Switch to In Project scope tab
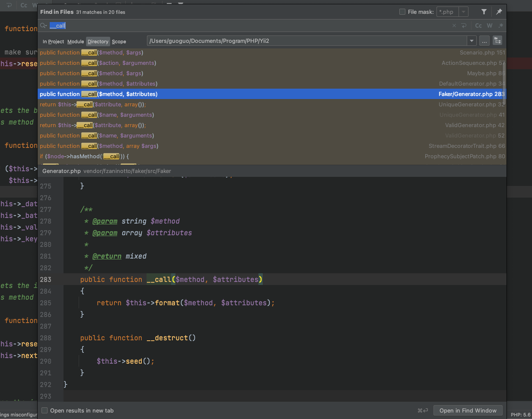 tap(53, 42)
